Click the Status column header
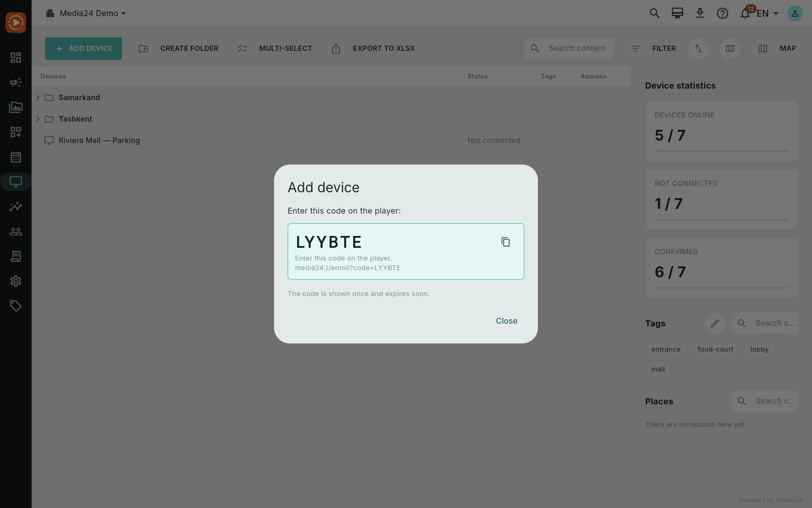The image size is (812, 508). tap(477, 76)
